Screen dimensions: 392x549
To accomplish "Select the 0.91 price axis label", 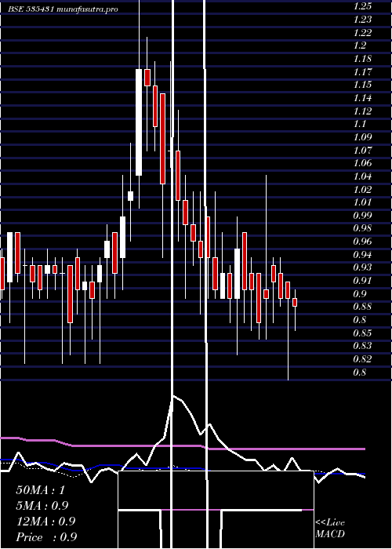I will tap(362, 281).
